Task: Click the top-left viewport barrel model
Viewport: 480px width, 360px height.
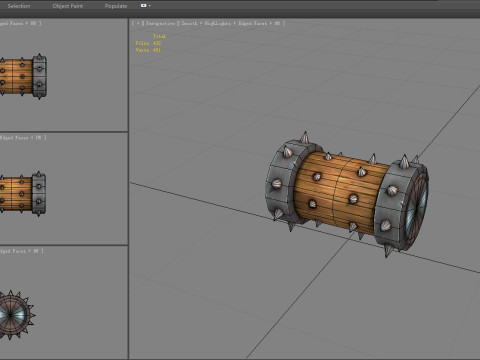Action: [x=23, y=76]
